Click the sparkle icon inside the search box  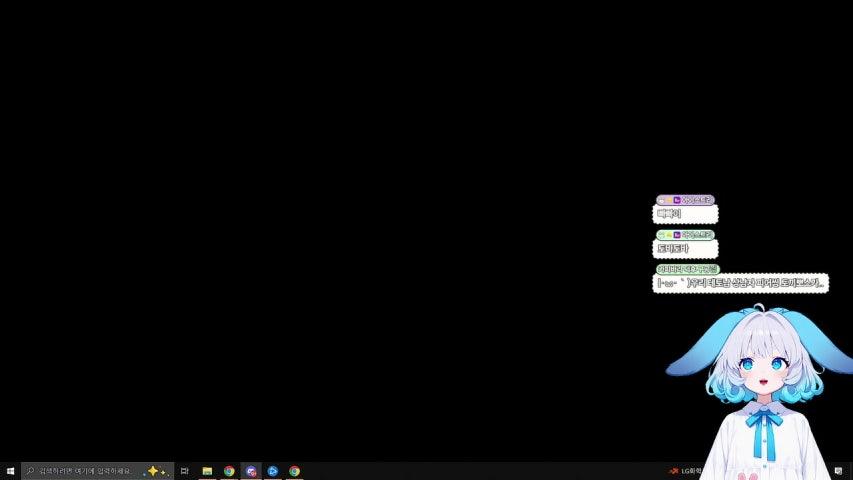[155, 471]
